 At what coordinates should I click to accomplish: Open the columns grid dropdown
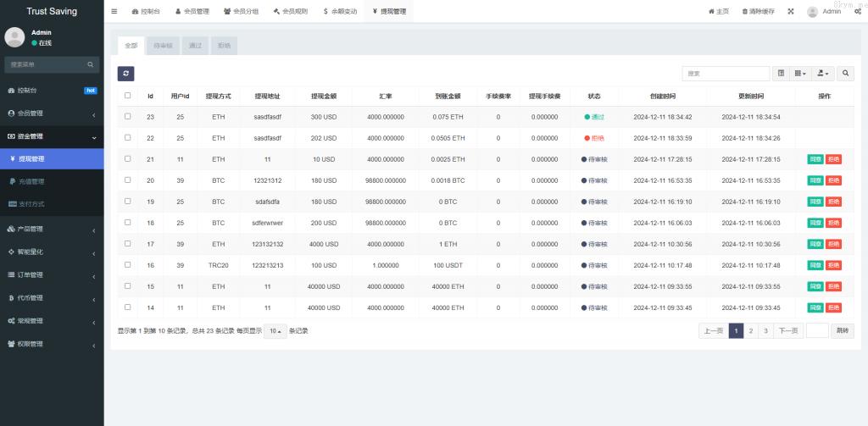click(x=799, y=74)
